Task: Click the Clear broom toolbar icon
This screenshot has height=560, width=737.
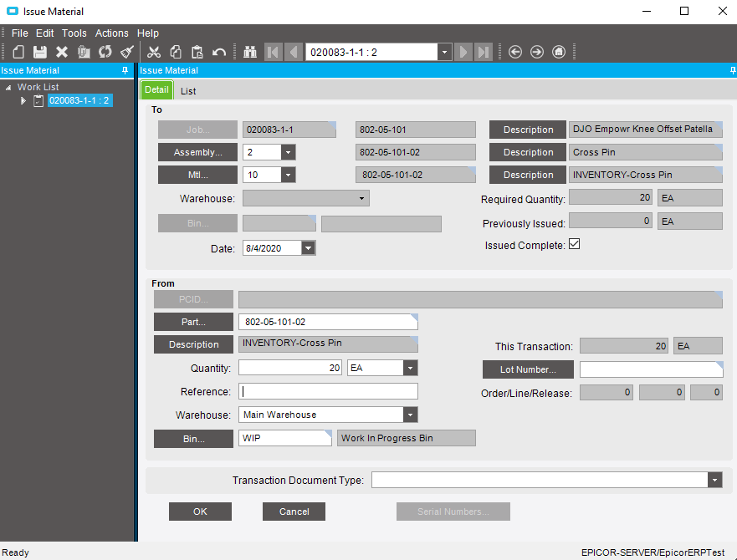Action: (x=126, y=52)
